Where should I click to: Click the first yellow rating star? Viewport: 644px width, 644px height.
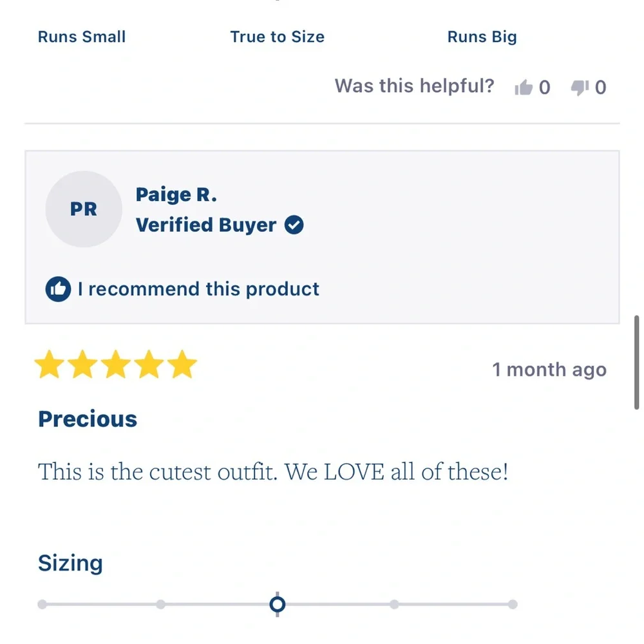[x=50, y=364]
